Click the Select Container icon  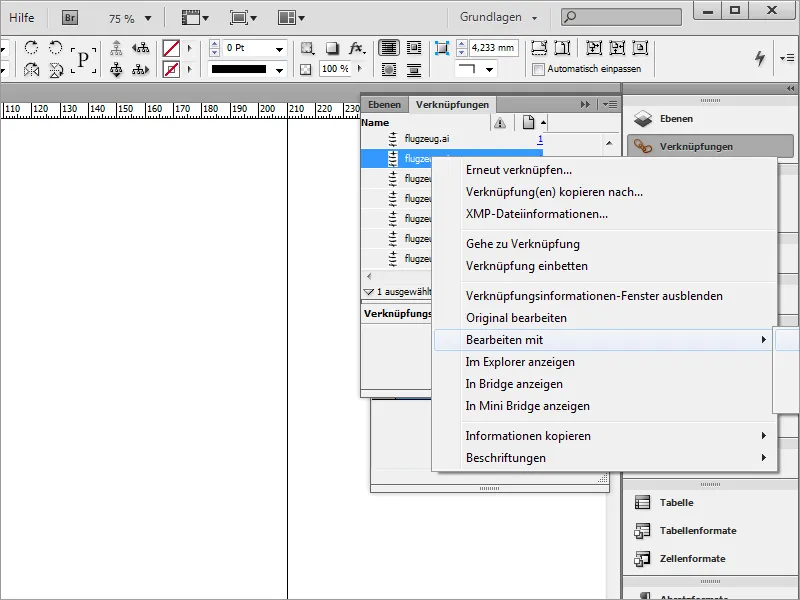click(x=116, y=48)
